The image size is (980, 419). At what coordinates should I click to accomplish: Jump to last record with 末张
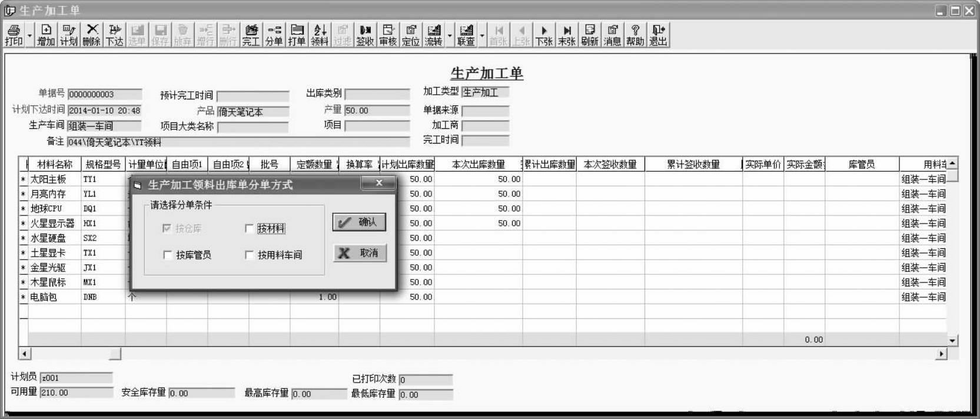[567, 35]
